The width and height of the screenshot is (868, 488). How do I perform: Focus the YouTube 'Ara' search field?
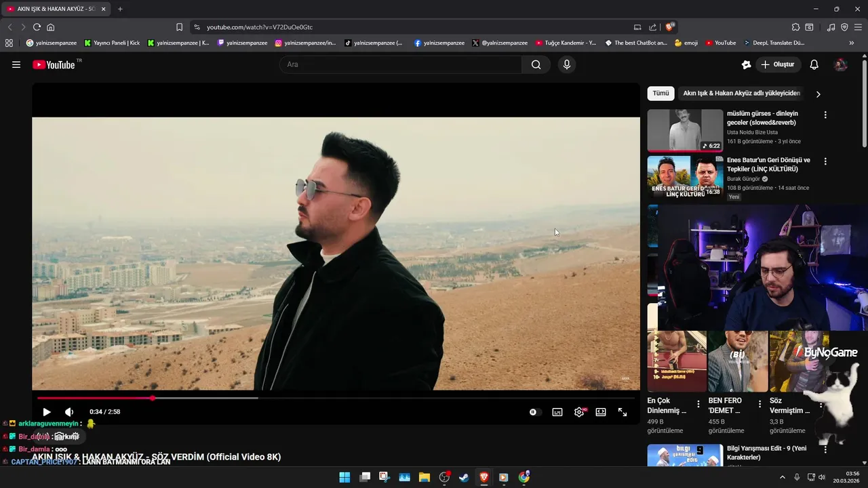point(400,64)
